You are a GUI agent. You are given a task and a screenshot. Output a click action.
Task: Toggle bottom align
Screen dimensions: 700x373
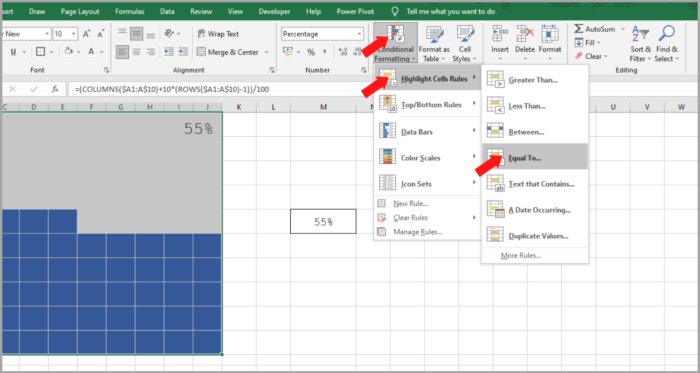[151, 34]
